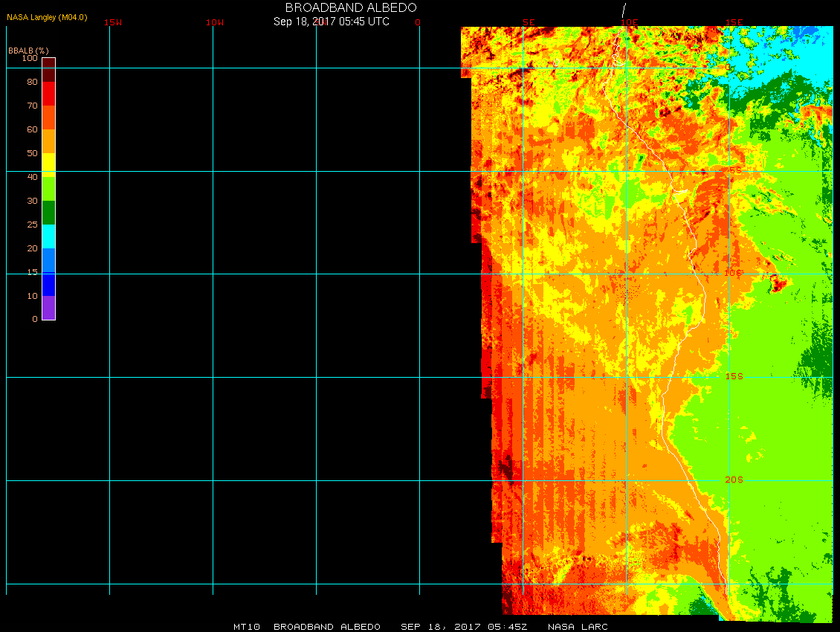Click the 15W longitude label
Viewport: 840px width, 632px height.
click(113, 22)
